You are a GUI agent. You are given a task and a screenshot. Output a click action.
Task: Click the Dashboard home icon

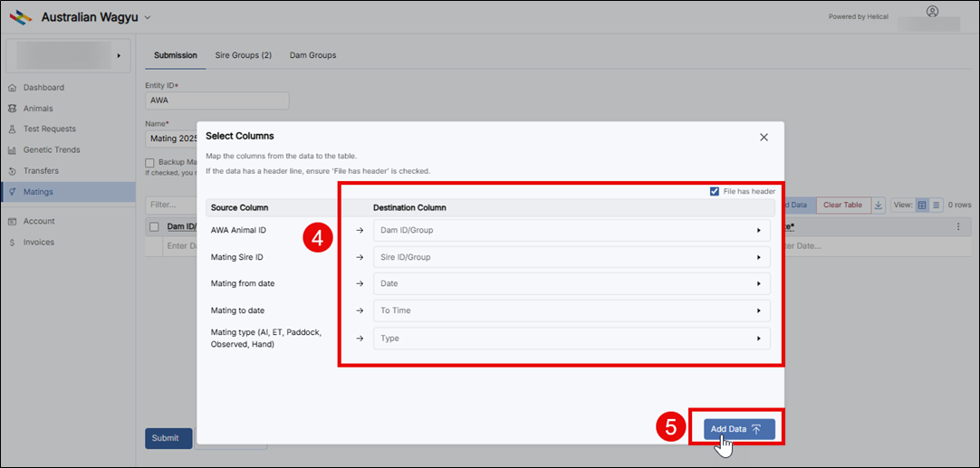click(x=12, y=88)
